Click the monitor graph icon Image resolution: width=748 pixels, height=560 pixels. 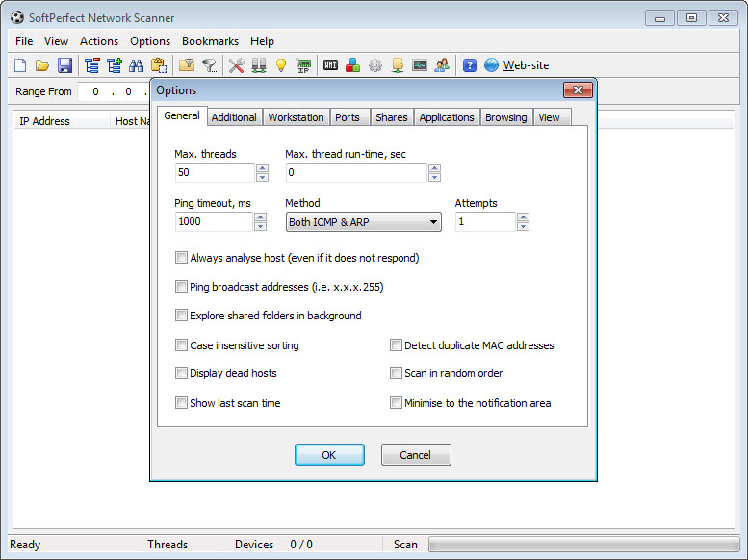coord(420,64)
